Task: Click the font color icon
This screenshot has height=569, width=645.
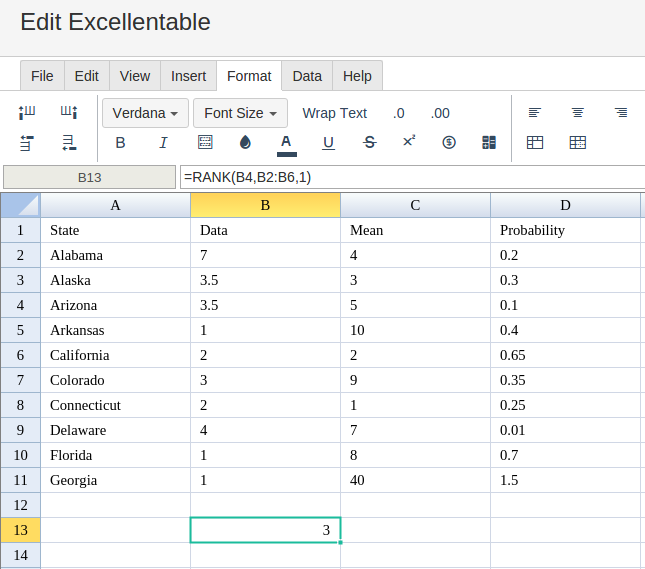Action: coord(287,143)
